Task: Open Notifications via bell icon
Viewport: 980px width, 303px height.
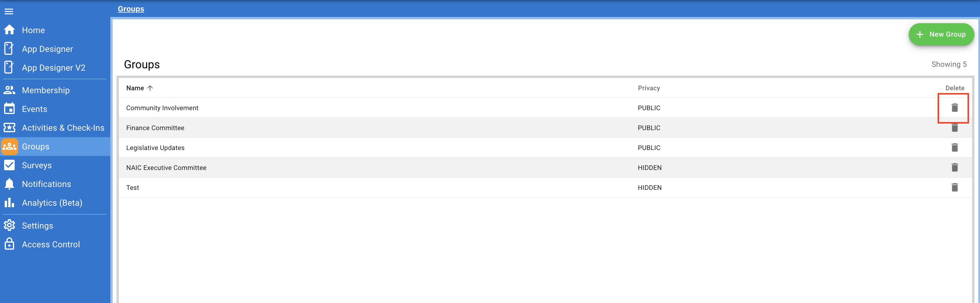Action: click(x=9, y=184)
